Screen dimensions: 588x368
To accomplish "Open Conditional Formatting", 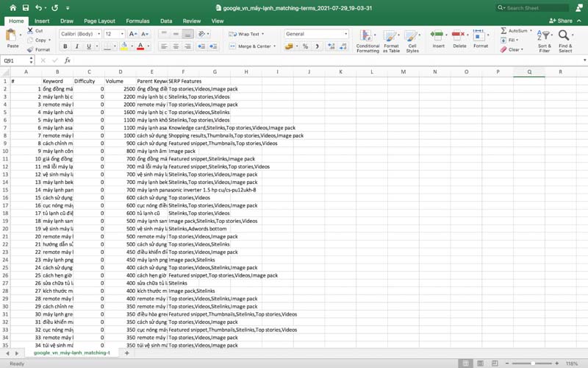I will point(367,40).
